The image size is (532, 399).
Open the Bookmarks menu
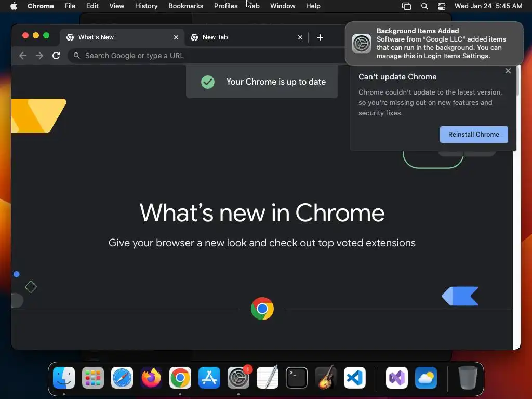pos(185,6)
